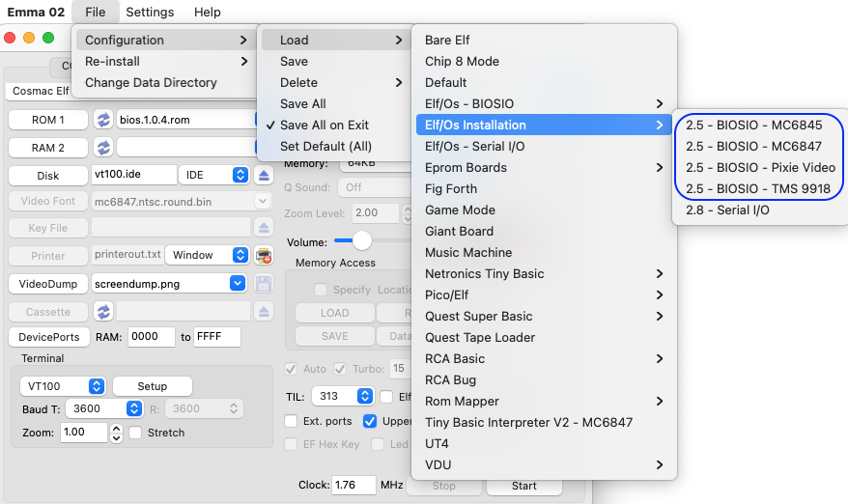Screen dimensions: 848x504
Task: Click the Key File eject icon
Action: 264,228
